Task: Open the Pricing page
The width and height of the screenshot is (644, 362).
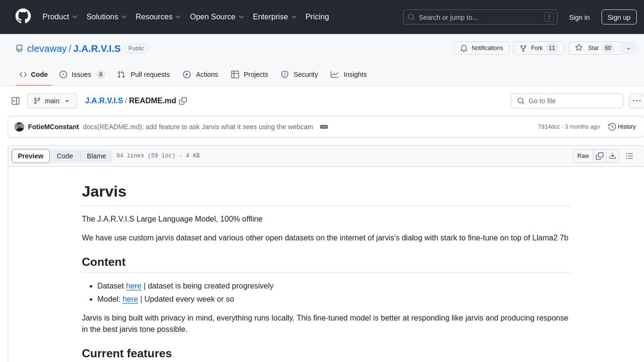Action: (317, 17)
